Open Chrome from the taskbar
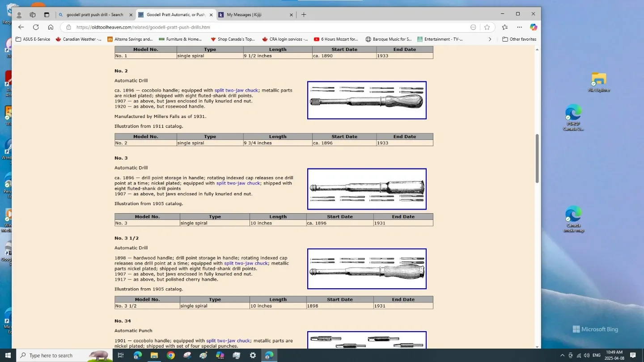The height and width of the screenshot is (362, 644). click(171, 355)
